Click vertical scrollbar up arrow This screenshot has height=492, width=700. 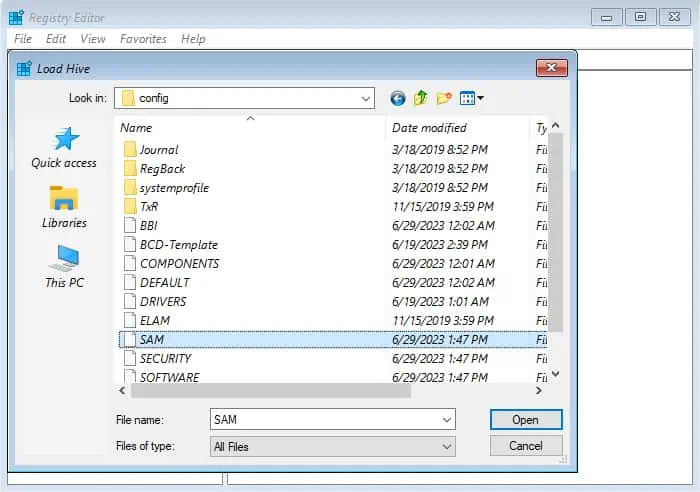(x=555, y=125)
